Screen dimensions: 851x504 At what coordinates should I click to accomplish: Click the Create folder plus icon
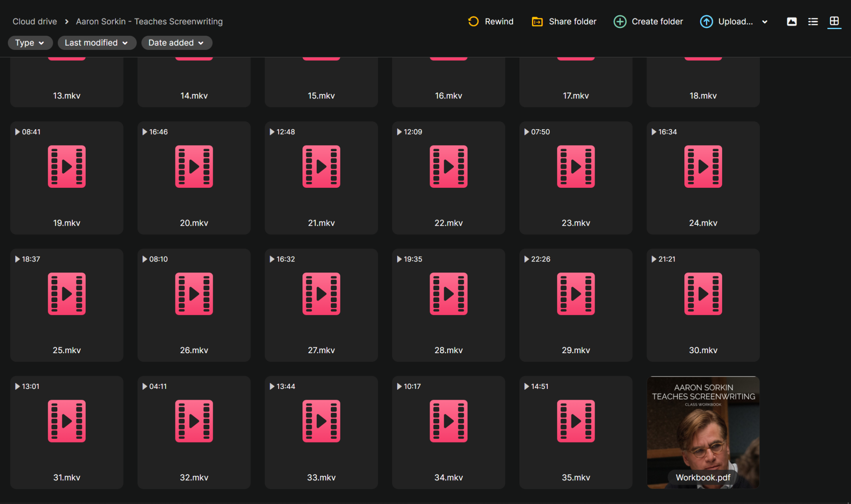point(620,21)
